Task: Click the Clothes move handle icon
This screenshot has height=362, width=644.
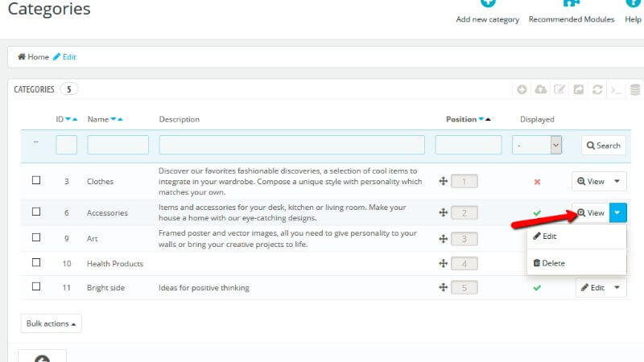Action: (444, 181)
